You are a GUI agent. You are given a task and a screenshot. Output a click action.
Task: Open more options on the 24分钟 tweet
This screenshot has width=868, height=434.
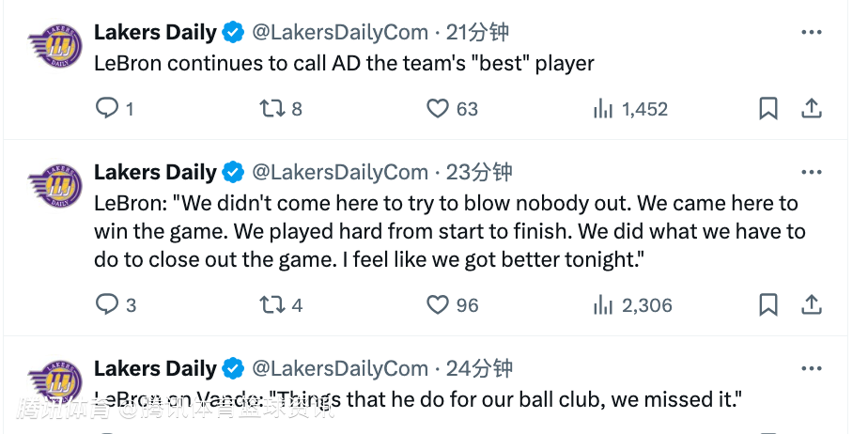811,368
